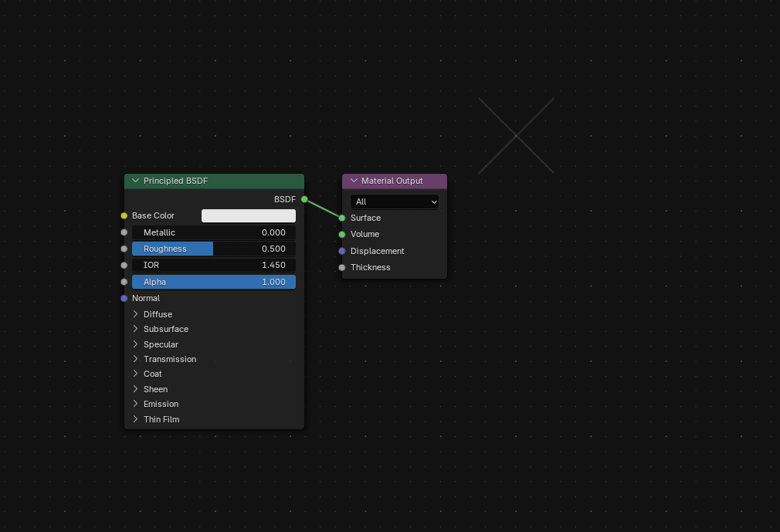Collapse the Material Output node
The width and height of the screenshot is (780, 532).
[x=354, y=181]
